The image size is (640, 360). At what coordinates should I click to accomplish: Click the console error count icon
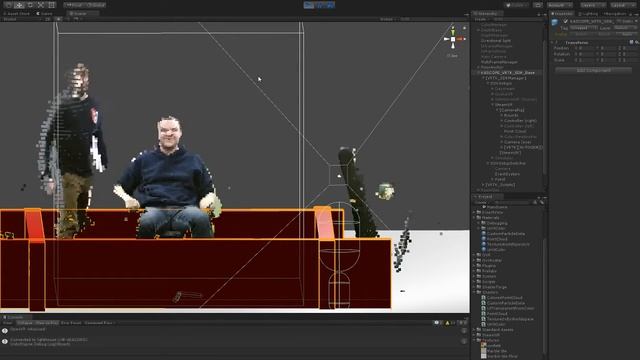462,323
